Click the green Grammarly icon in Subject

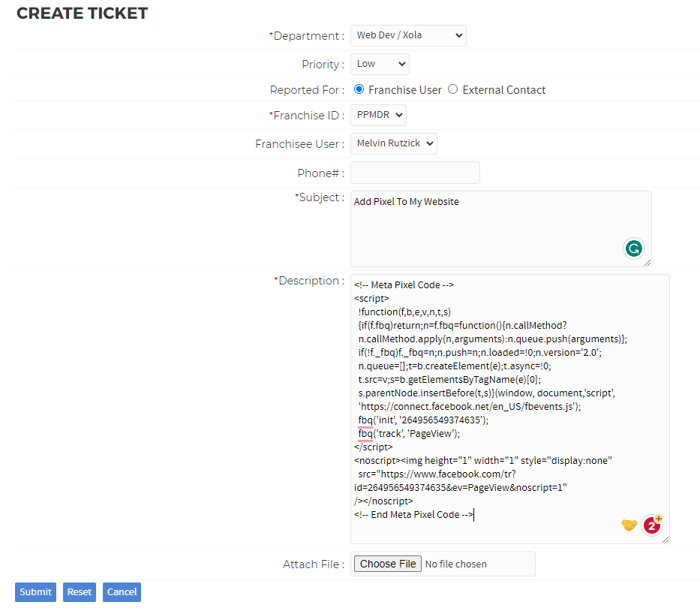[x=634, y=248]
